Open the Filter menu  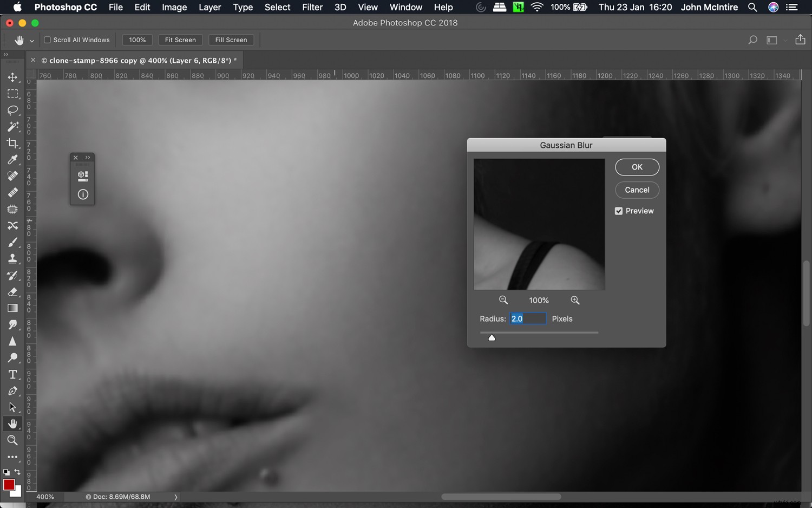coord(312,7)
